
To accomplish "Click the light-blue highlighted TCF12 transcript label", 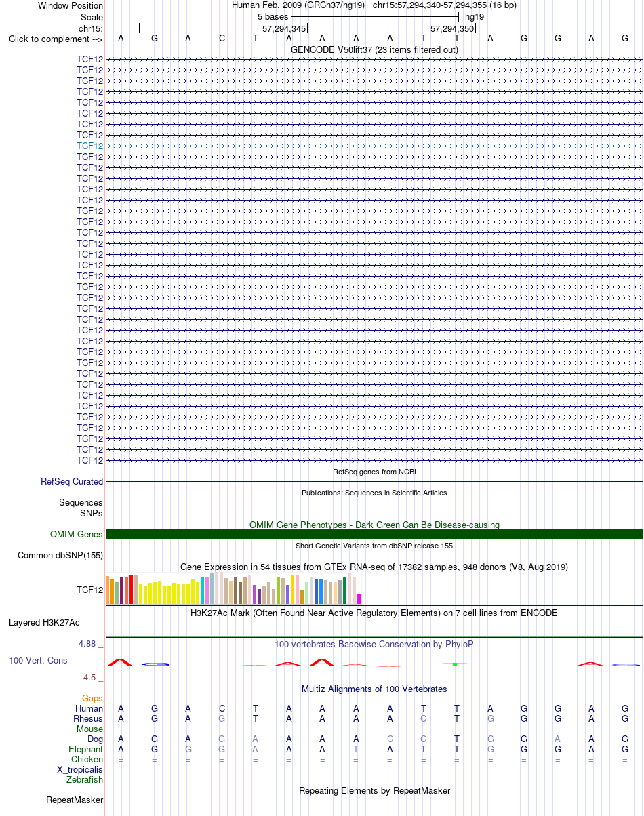I will pos(90,146).
